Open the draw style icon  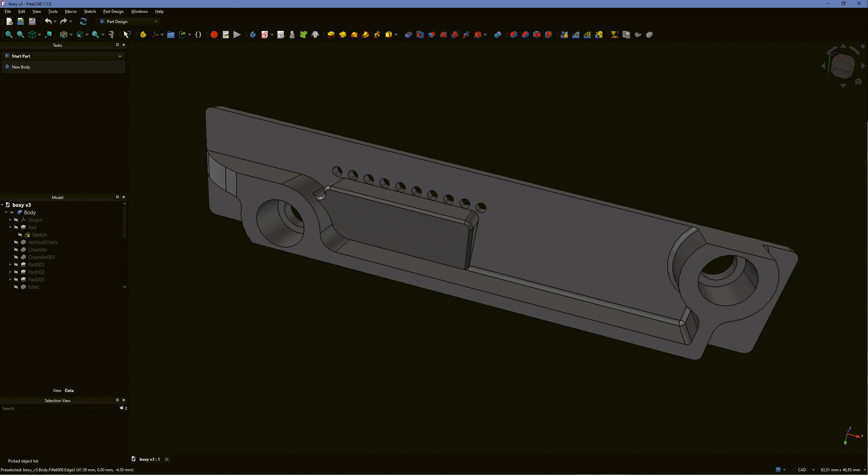(x=63, y=35)
